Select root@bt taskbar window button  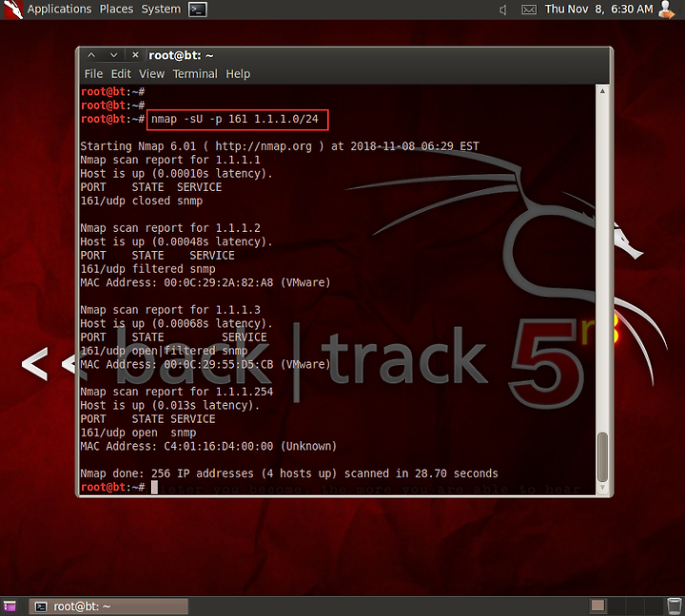click(x=108, y=606)
